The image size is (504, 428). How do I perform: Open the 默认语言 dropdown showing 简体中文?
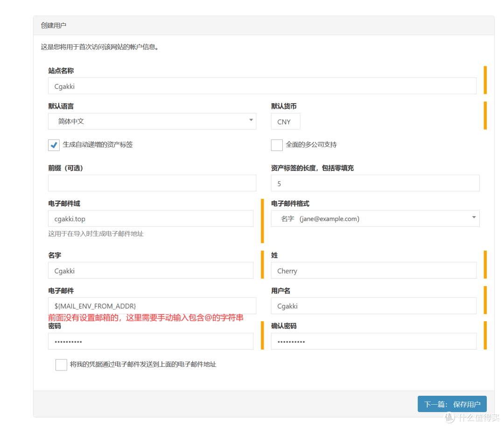click(x=152, y=121)
